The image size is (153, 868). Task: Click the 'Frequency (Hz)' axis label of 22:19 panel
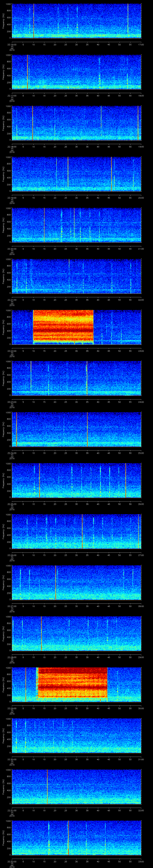coord(3,174)
